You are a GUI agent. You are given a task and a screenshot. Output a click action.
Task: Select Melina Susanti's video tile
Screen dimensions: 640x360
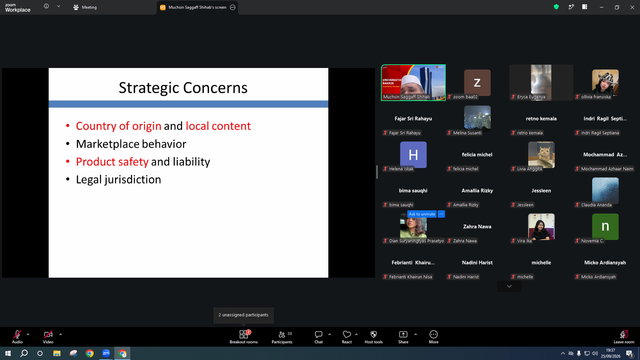pos(477,119)
